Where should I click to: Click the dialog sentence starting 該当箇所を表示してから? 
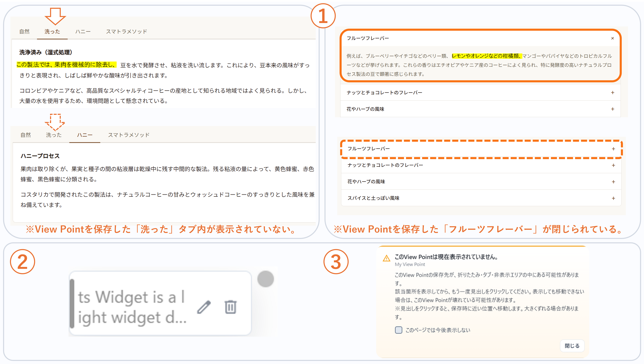tap(489, 296)
